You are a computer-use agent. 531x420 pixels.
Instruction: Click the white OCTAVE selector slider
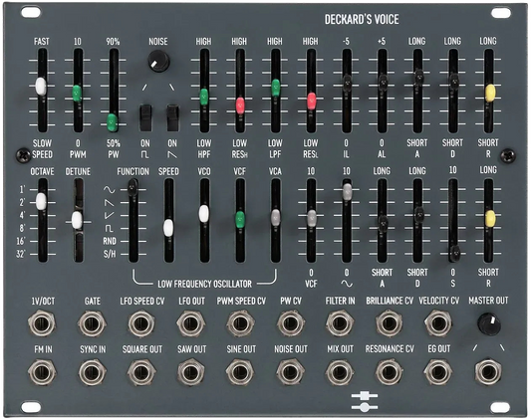(41, 201)
